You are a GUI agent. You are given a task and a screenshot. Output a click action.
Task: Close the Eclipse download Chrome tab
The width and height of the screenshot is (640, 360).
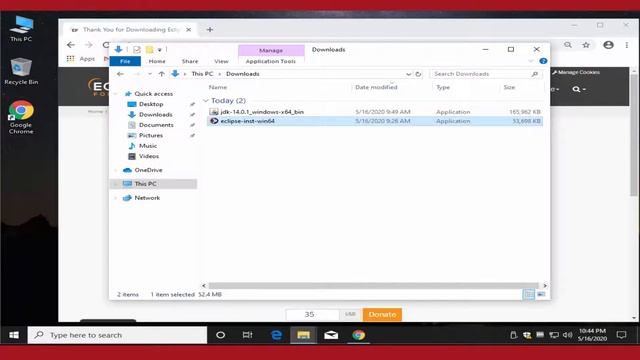tap(189, 29)
